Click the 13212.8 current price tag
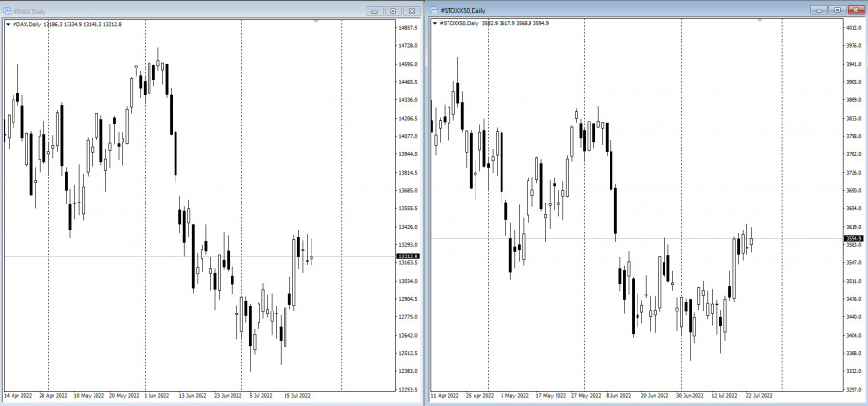 point(408,257)
